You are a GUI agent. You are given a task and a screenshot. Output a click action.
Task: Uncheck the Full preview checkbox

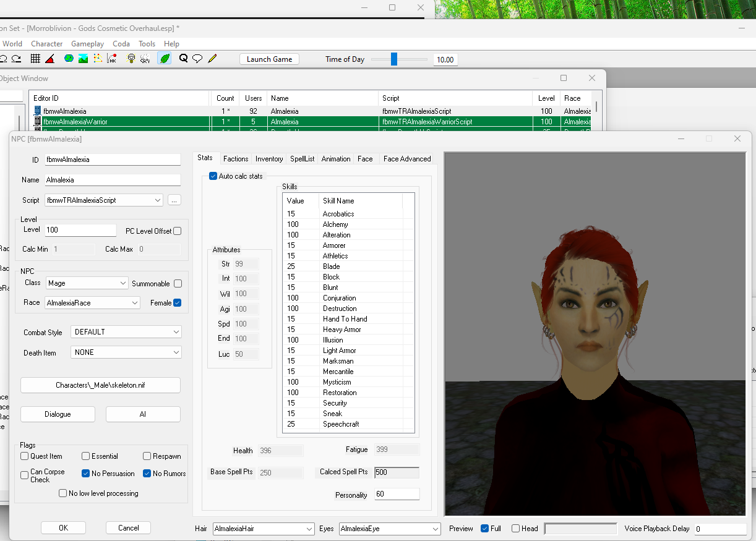point(485,529)
